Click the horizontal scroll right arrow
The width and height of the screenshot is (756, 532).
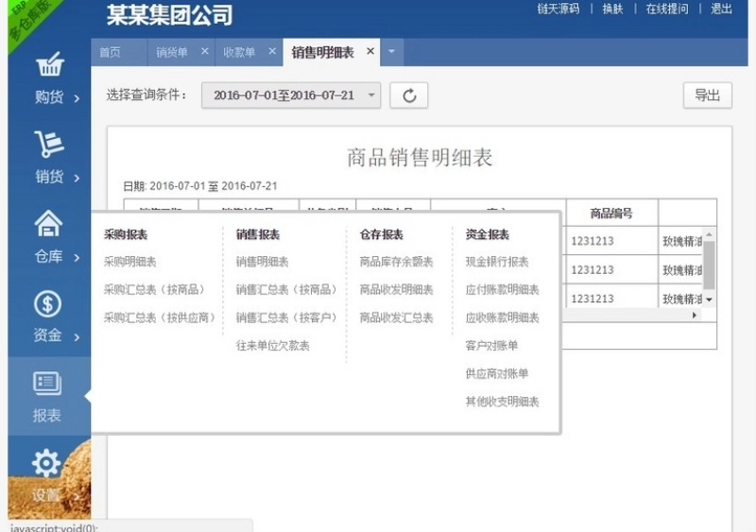695,315
